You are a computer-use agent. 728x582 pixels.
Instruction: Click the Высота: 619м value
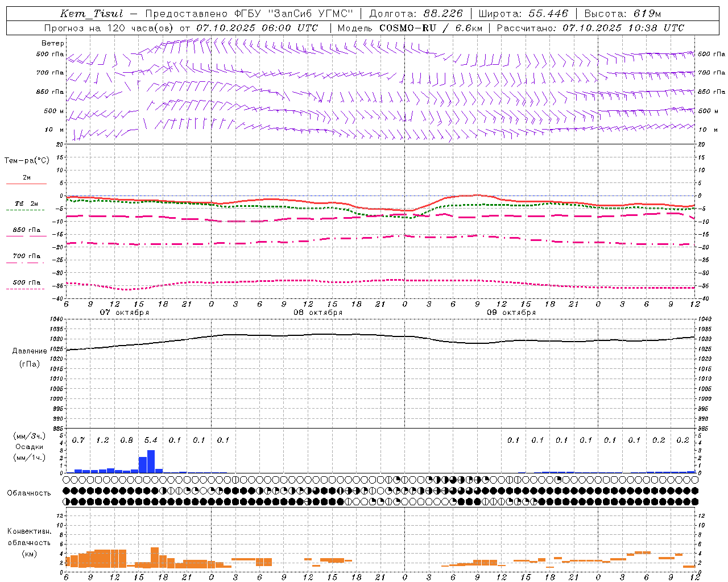pos(623,14)
